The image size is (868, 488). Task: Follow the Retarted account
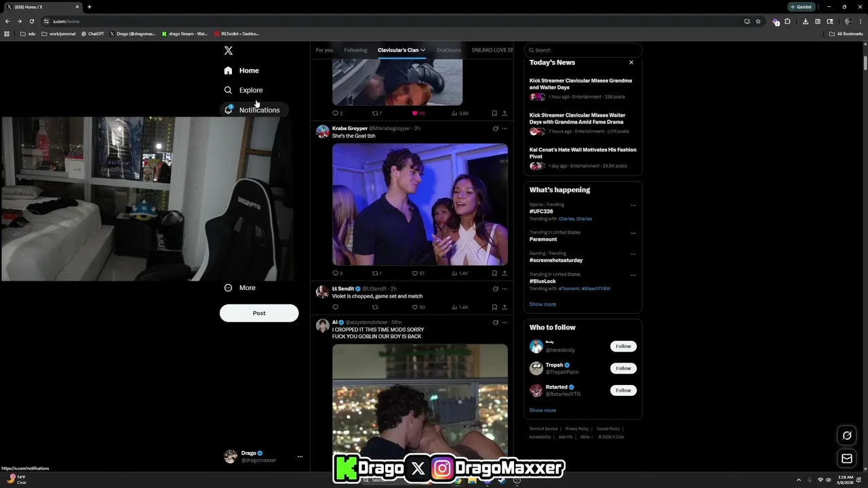tap(623, 390)
